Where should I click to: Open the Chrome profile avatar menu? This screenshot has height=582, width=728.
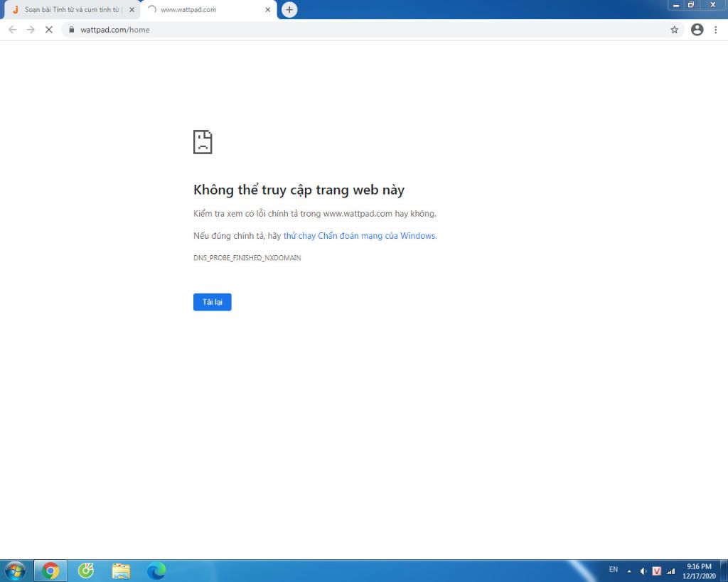(x=697, y=30)
